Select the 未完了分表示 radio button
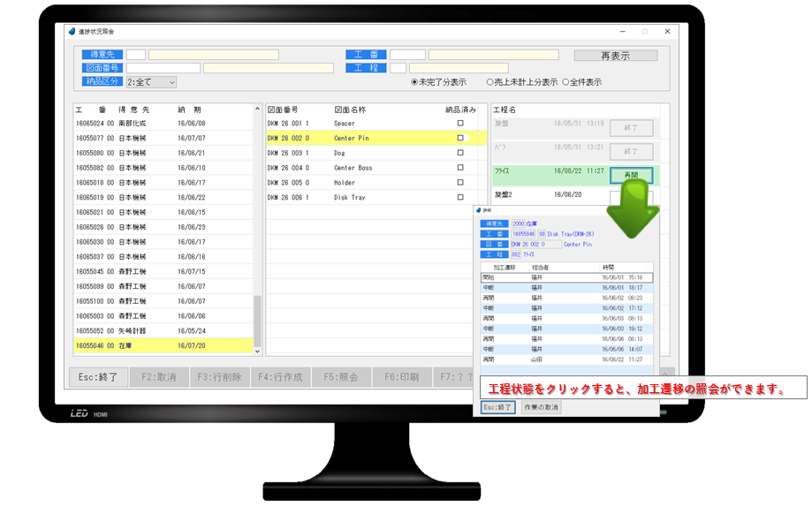 point(414,82)
